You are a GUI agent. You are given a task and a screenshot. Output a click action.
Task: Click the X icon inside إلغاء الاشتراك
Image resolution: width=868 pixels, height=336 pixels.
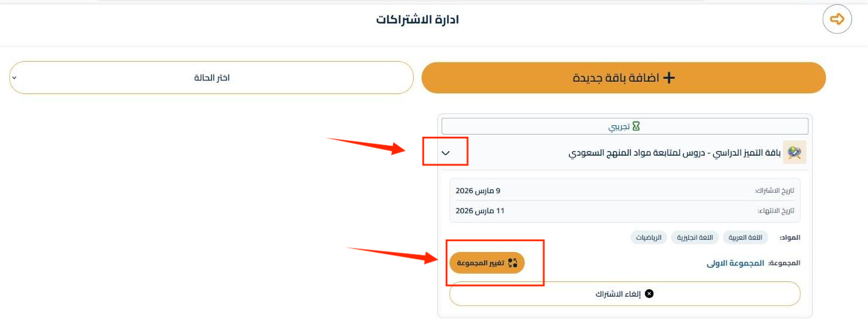pos(649,294)
